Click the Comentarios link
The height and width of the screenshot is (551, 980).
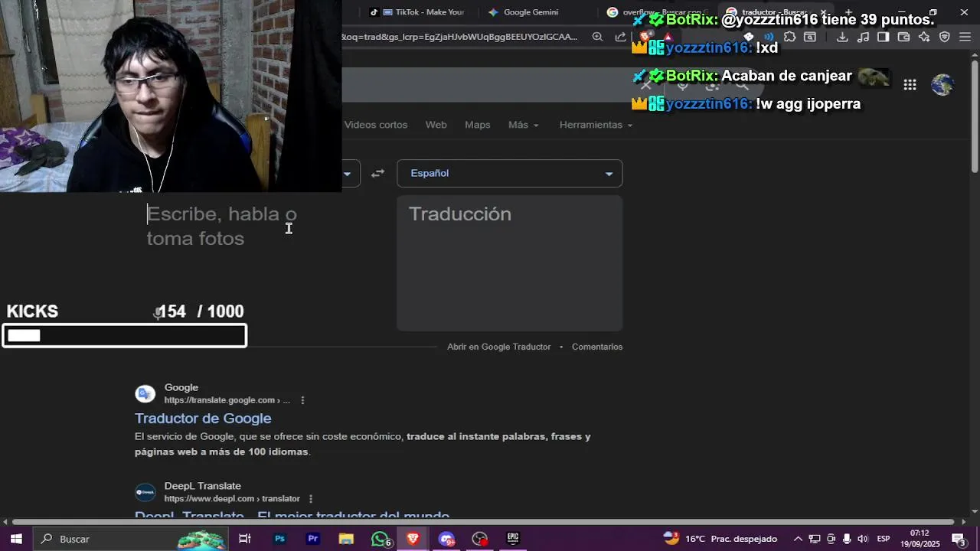pyautogui.click(x=597, y=347)
